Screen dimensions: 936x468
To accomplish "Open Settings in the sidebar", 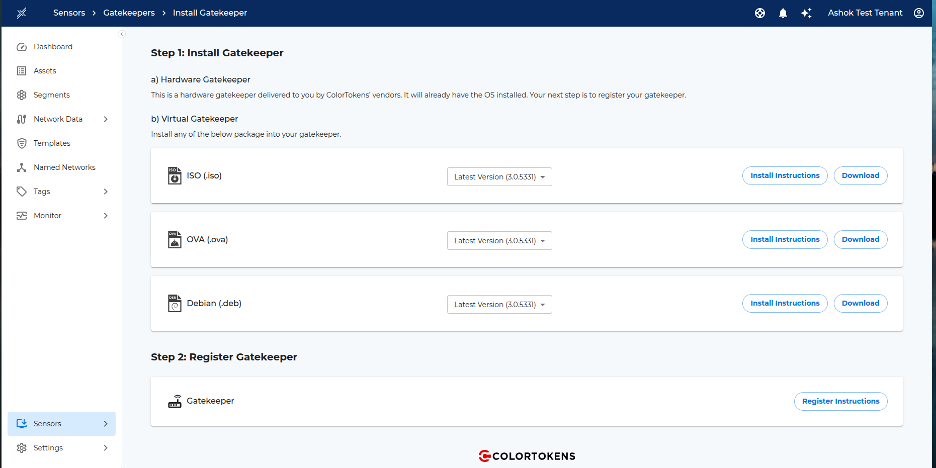I will tap(48, 448).
